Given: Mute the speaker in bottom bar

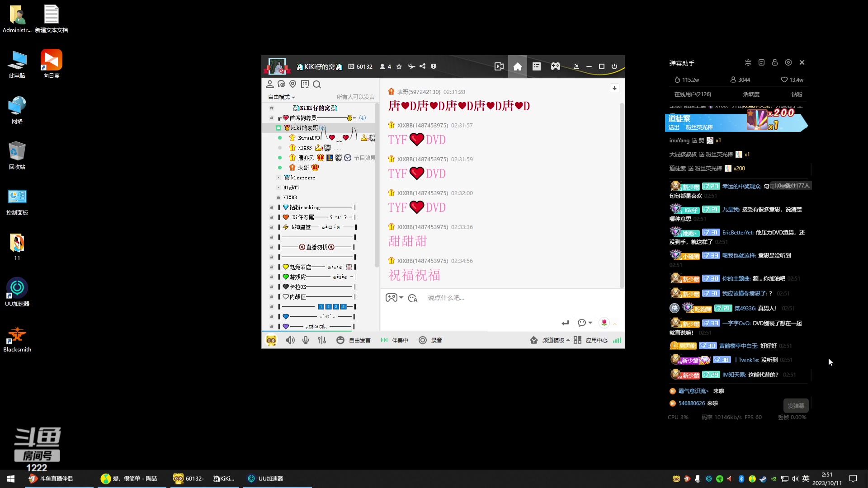Looking at the screenshot, I should point(290,340).
